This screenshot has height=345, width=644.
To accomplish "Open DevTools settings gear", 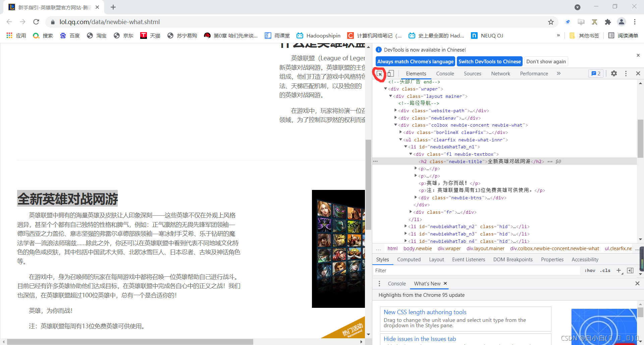I will click(614, 73).
